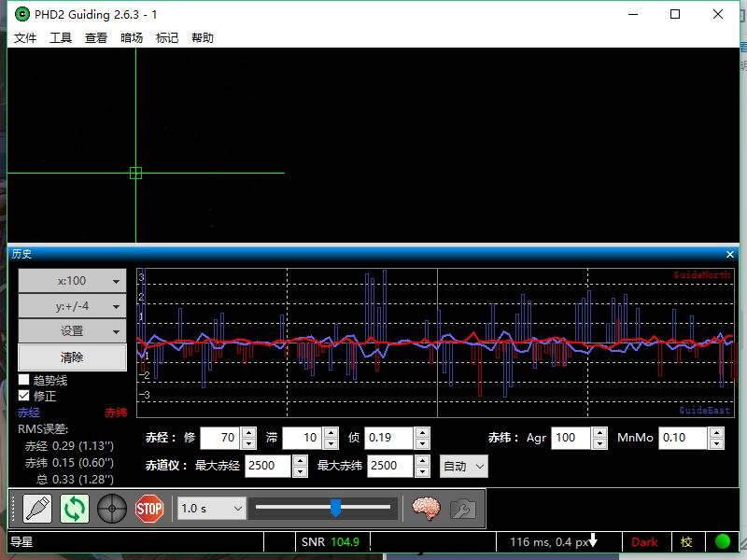
Task: Click the red 赤纬 legend label
Action: (x=116, y=413)
